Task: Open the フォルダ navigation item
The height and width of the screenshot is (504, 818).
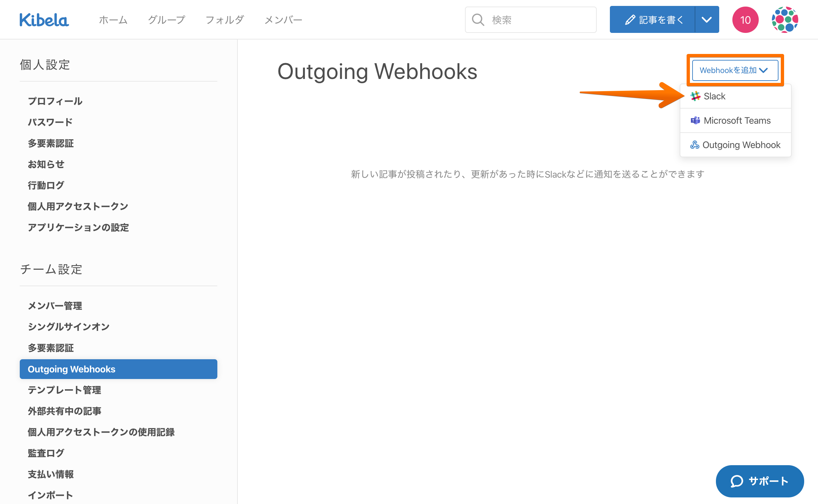Action: pyautogui.click(x=225, y=20)
